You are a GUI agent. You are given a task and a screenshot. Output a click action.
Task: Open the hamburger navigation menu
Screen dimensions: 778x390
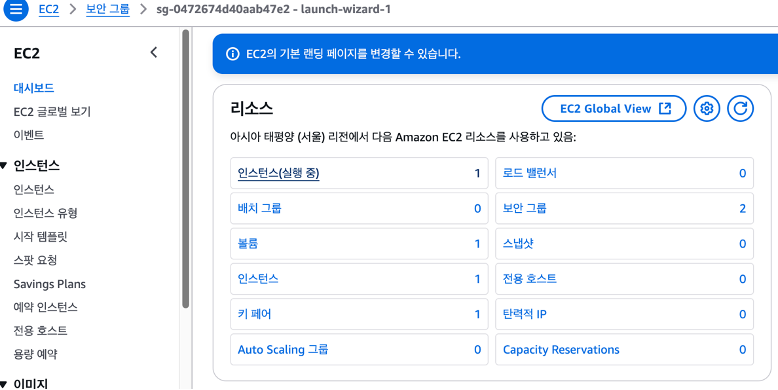(x=16, y=9)
